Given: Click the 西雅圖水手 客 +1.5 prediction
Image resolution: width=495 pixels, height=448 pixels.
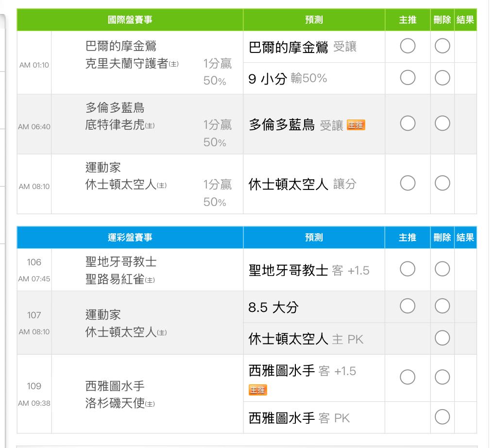Looking at the screenshot, I should point(302,371).
